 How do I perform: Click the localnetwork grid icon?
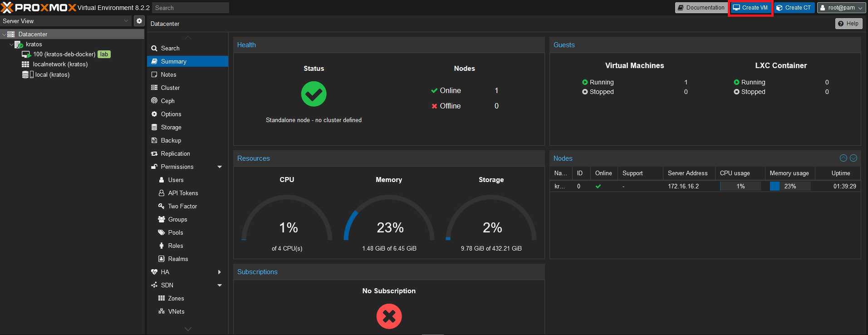pyautogui.click(x=25, y=64)
